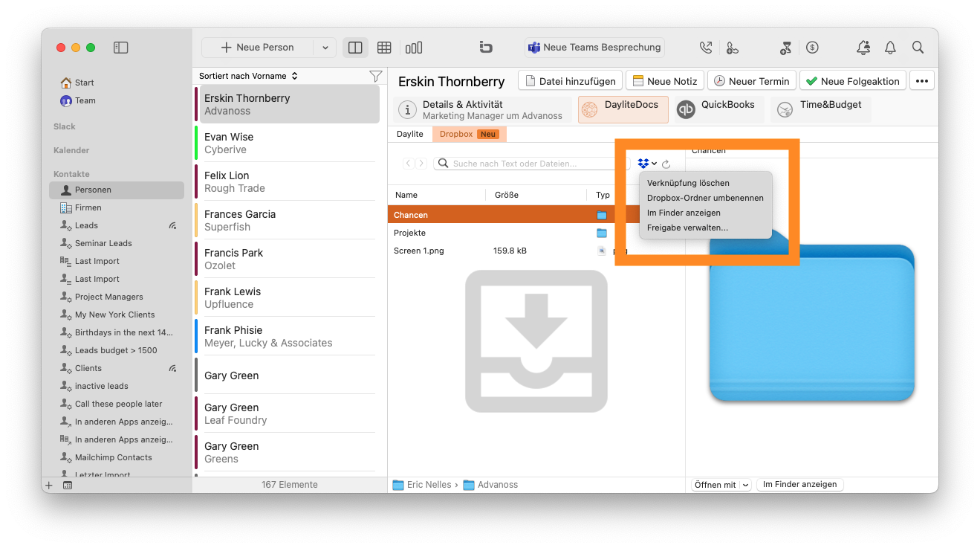The width and height of the screenshot is (980, 548).
Task: Click the calendar icon at sidebar bottom
Action: click(68, 486)
